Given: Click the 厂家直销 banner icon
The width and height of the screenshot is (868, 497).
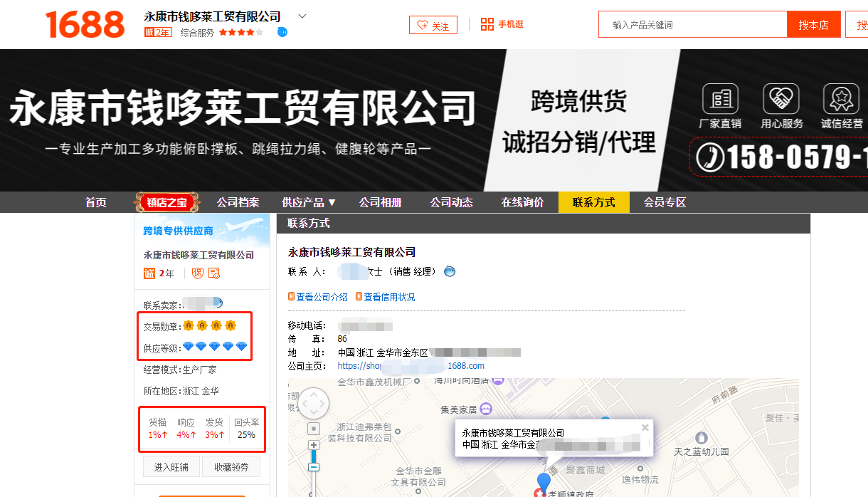Looking at the screenshot, I should coord(720,98).
